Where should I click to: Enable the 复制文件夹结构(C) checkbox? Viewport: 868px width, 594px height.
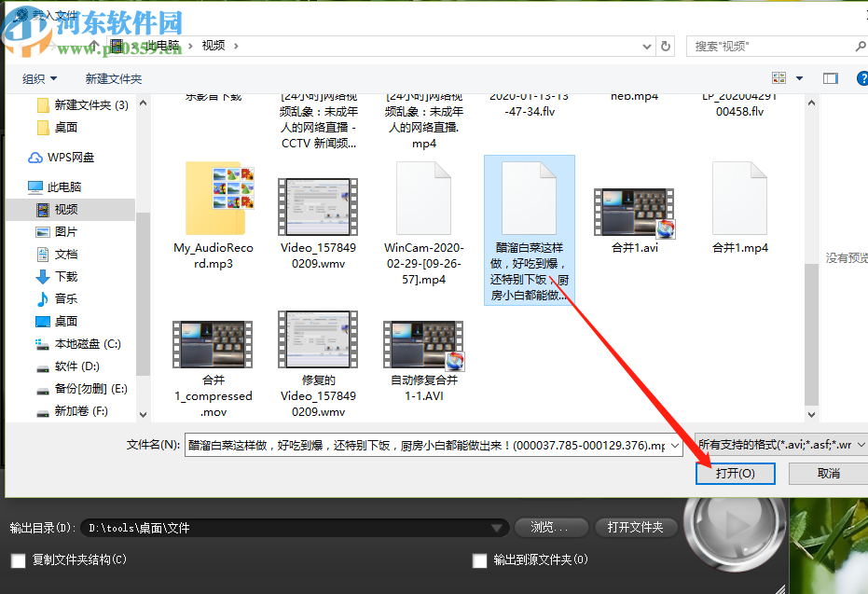[18, 561]
